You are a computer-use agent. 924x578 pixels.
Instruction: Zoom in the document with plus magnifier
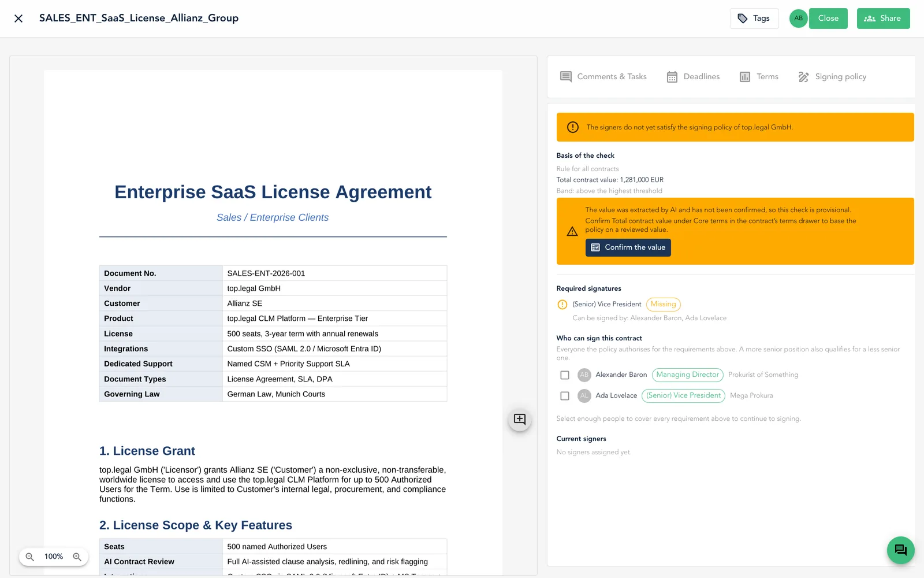pos(77,557)
